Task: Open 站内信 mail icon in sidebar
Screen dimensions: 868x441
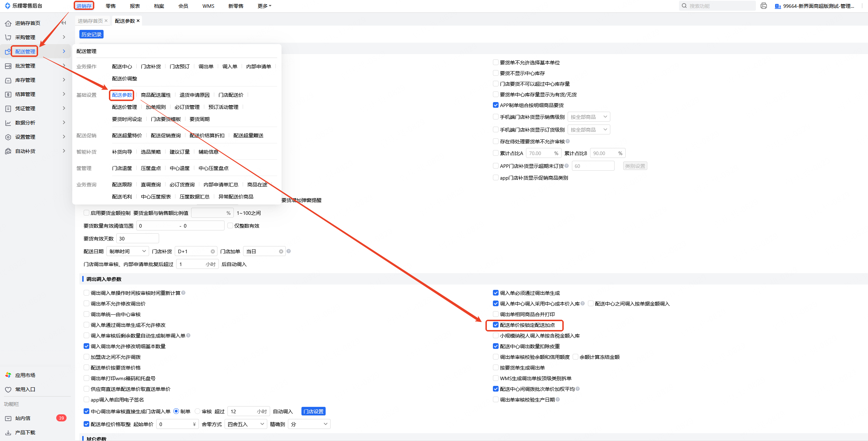Action: (x=8, y=418)
